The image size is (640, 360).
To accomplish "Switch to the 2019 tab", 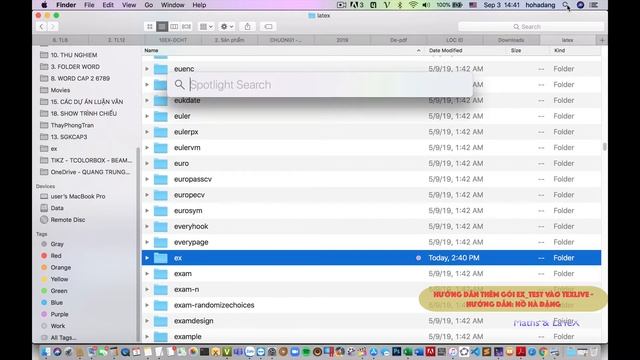I will point(342,40).
